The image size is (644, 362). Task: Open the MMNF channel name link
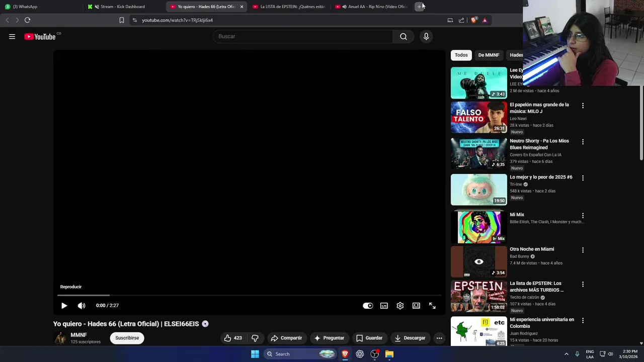[x=78, y=335]
